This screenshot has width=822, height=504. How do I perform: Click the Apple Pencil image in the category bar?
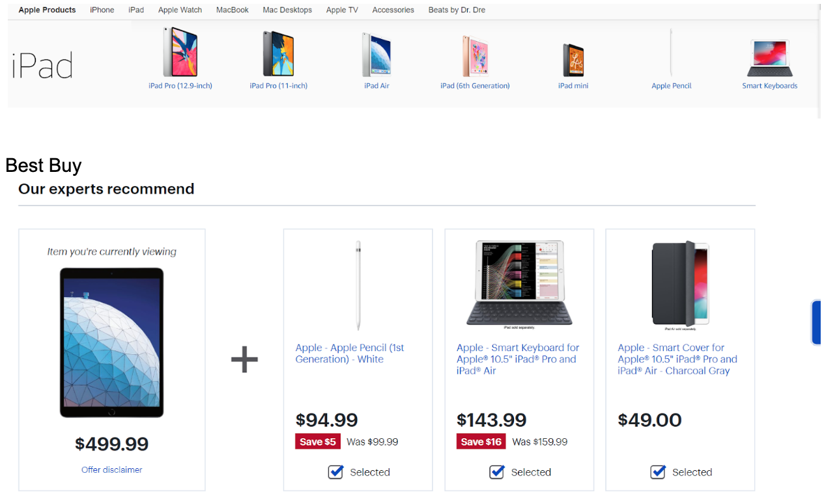click(671, 53)
